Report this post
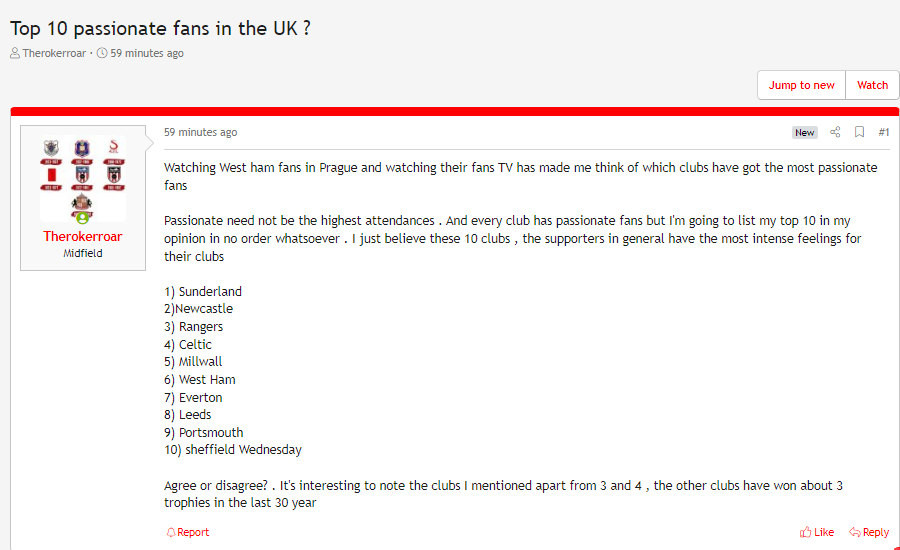 pos(188,532)
